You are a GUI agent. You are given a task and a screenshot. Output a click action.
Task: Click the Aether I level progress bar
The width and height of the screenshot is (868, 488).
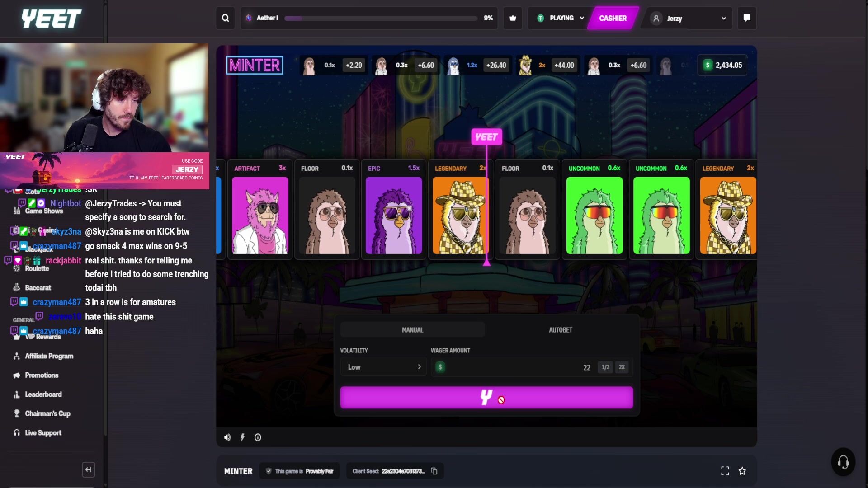(x=381, y=18)
